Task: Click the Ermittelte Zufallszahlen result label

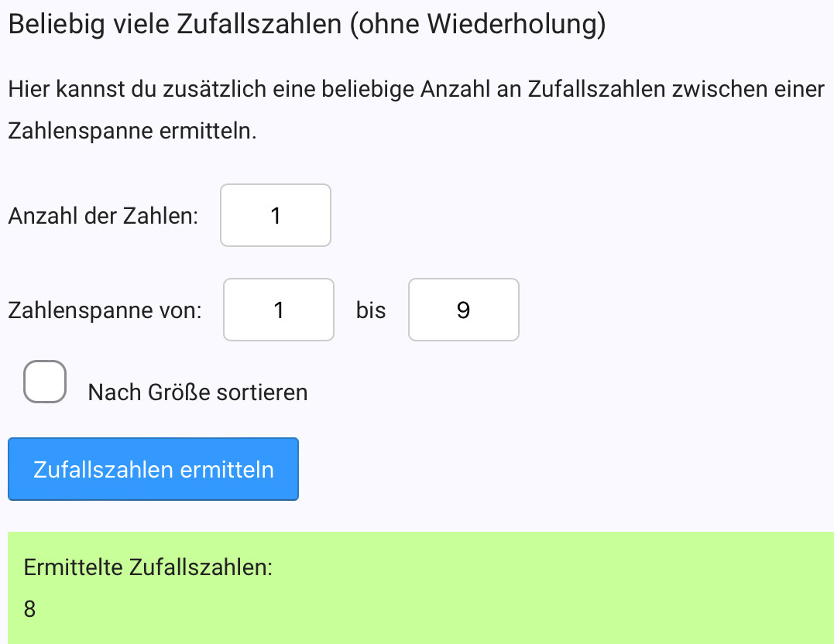Action: (x=148, y=567)
